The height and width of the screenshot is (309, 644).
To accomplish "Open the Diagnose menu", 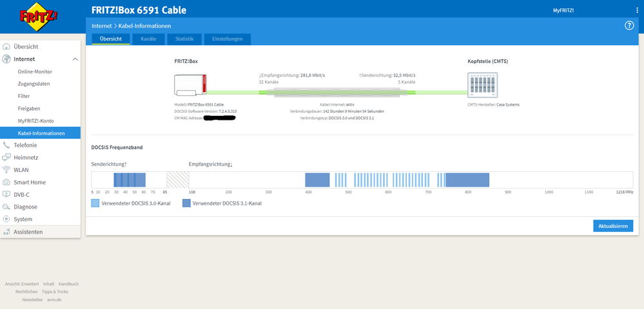I will [40, 207].
